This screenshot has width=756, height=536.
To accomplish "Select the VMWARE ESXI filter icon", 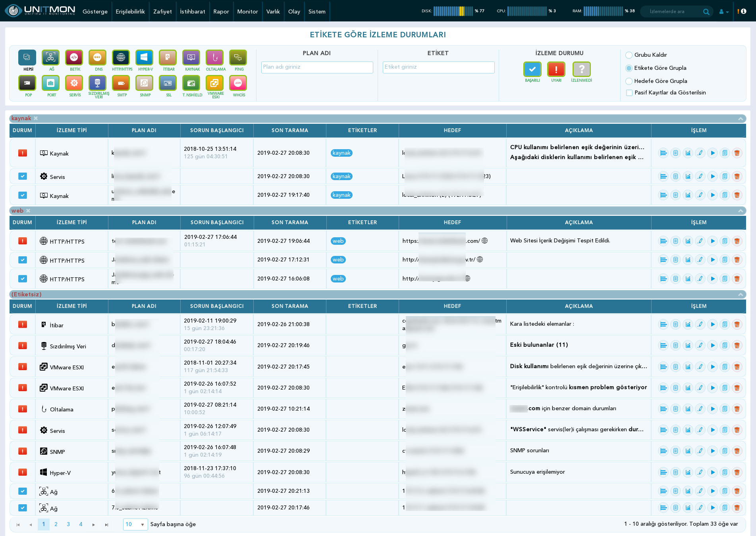I will coord(214,83).
